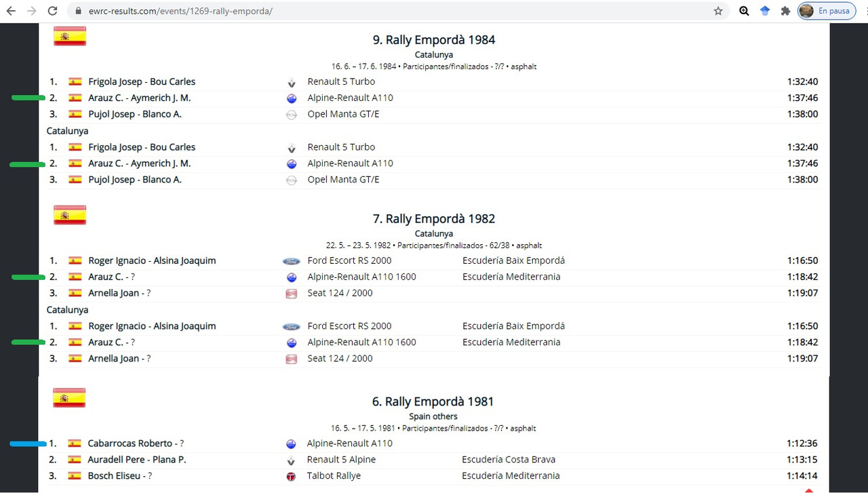
Task: Click the large Spain flag above Rally Empordà 1982
Action: point(70,215)
